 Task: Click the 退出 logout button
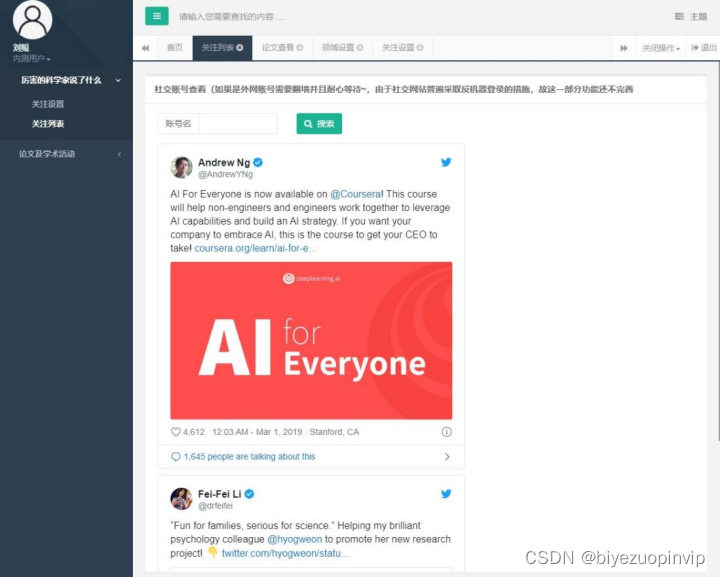tap(704, 48)
